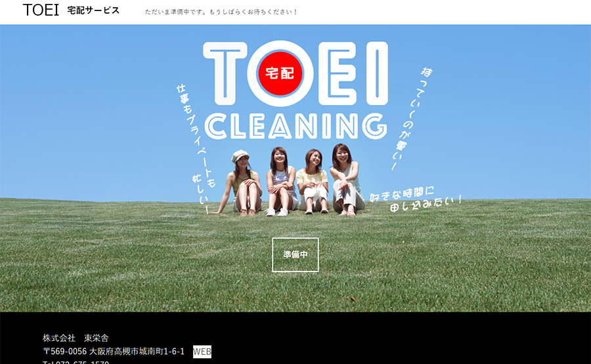
Task: Click the 株式会社 東栄舎 company name
Action: click(x=76, y=338)
